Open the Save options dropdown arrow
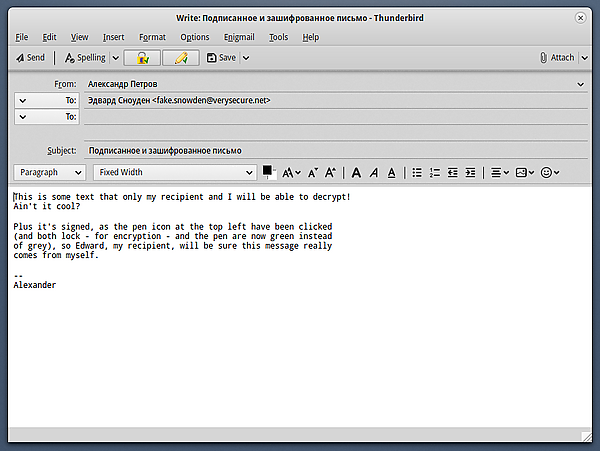This screenshot has height=451, width=600. 246,58
